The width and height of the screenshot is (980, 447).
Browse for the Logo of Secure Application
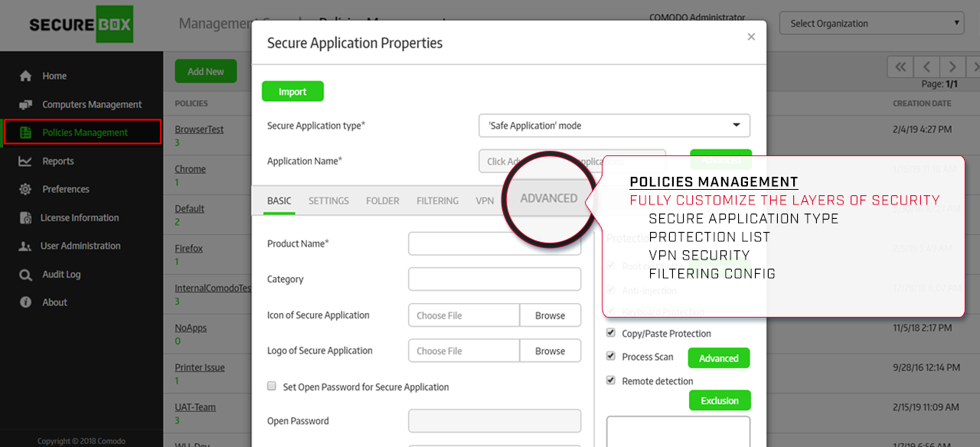point(550,351)
